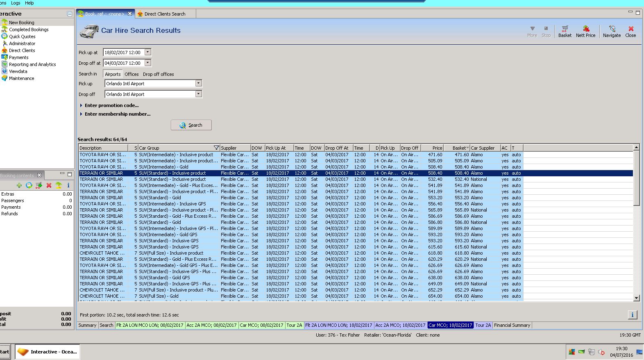Click the Basket shopping cart icon
Viewport: 644px width, 360px height.
pos(565,29)
